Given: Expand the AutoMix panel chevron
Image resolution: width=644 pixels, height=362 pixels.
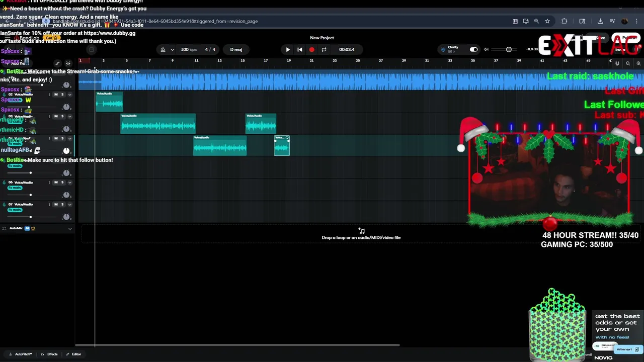Looking at the screenshot, I should tap(70, 228).
